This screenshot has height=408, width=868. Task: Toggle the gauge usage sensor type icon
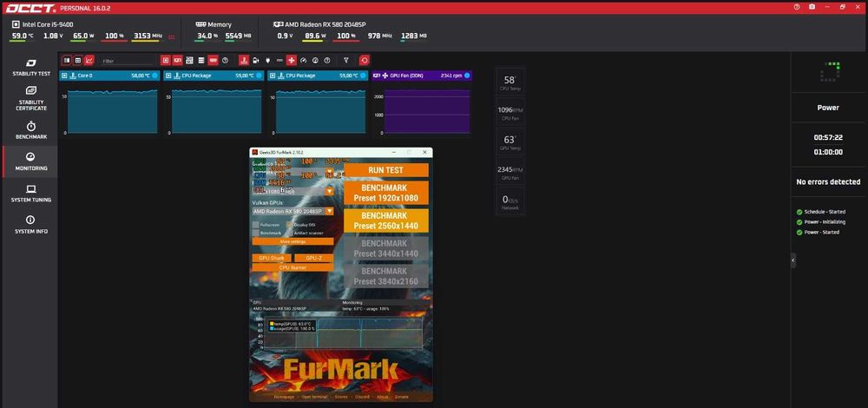(303, 61)
